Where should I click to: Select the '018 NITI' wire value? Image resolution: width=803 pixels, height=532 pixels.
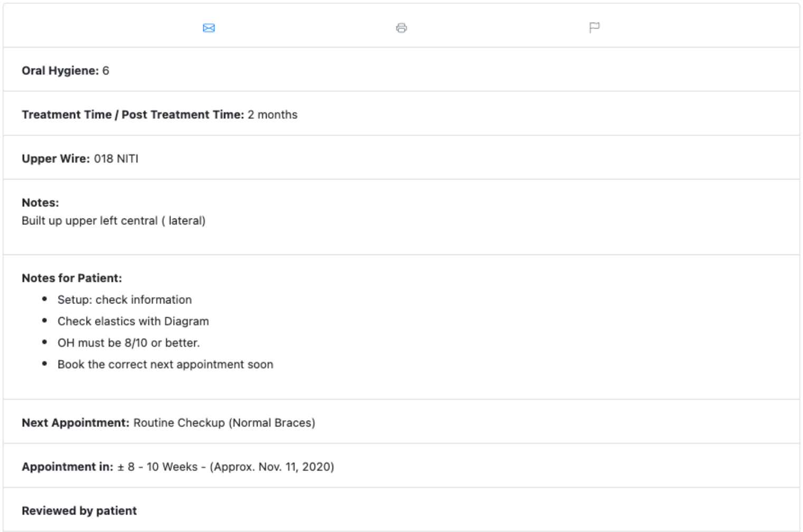pyautogui.click(x=116, y=159)
